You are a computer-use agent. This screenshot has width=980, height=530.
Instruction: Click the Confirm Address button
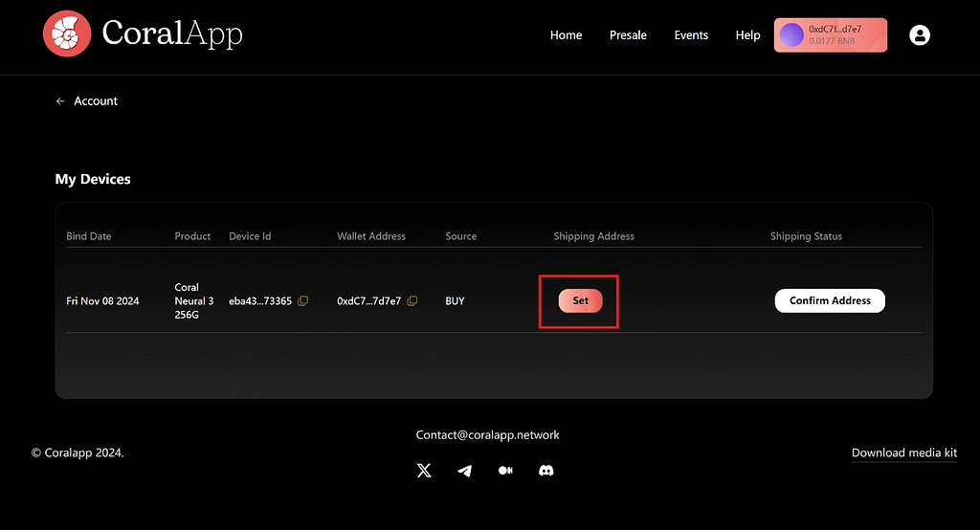point(830,300)
